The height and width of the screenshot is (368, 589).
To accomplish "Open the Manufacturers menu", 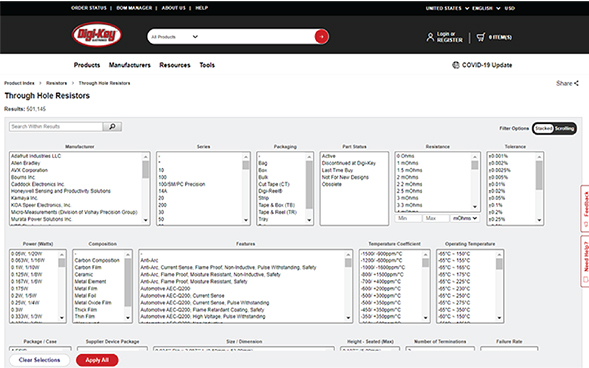I will coord(130,65).
